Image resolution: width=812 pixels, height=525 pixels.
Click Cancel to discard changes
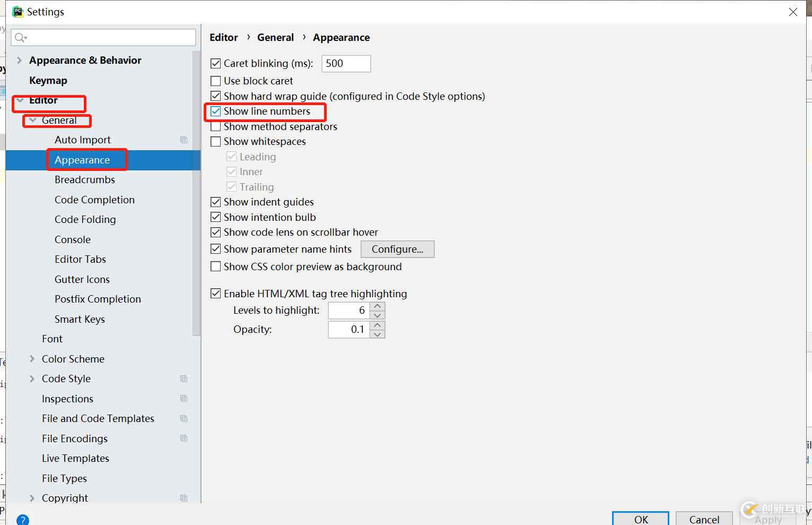(x=704, y=519)
